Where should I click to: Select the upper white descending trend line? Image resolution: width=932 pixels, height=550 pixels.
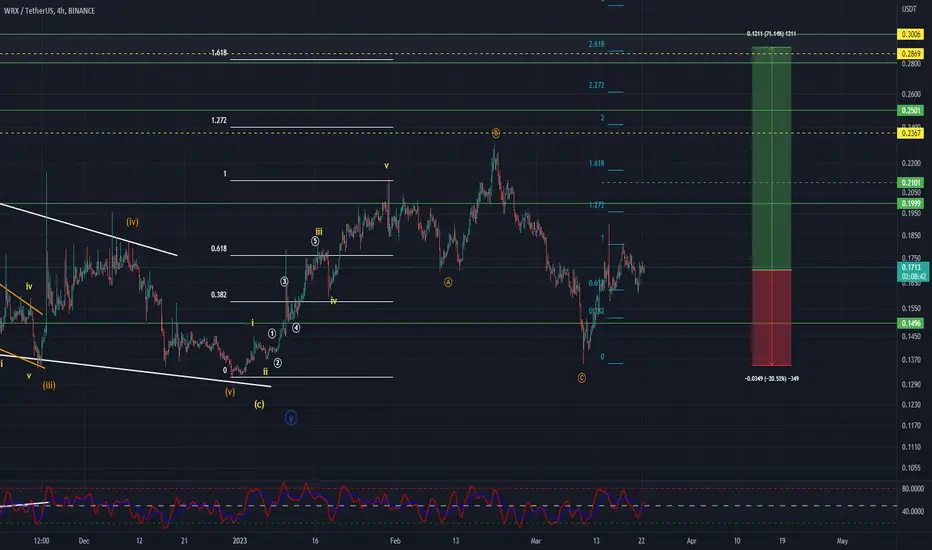[89, 230]
